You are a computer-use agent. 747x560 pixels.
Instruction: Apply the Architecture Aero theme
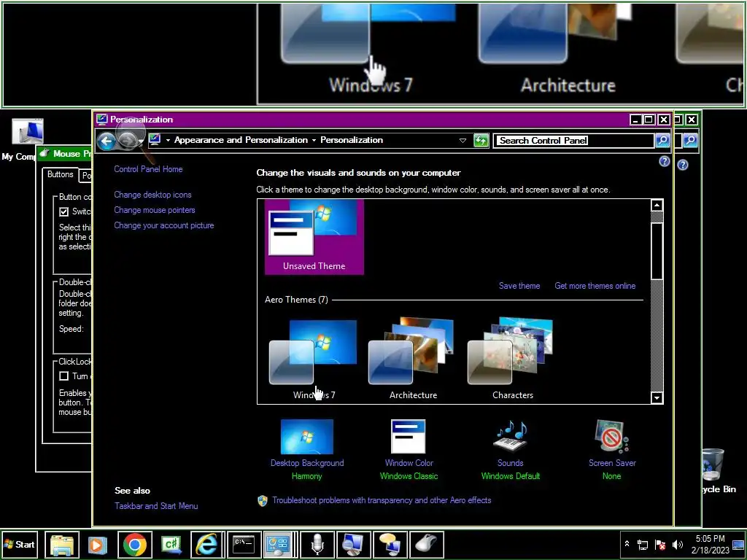click(x=413, y=359)
